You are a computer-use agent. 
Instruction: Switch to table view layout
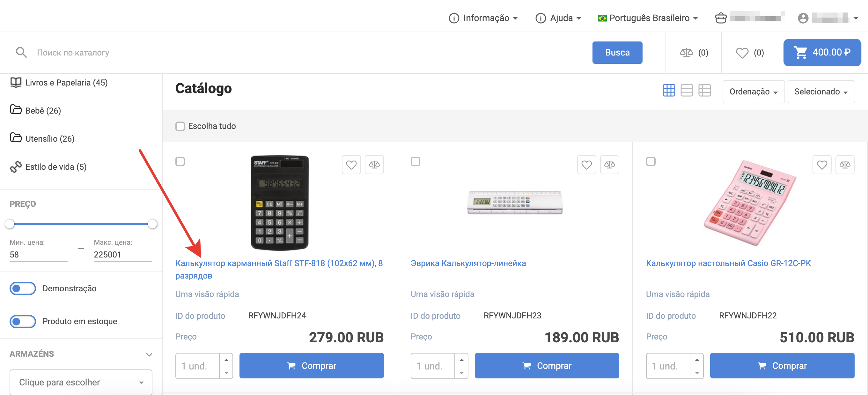point(704,91)
